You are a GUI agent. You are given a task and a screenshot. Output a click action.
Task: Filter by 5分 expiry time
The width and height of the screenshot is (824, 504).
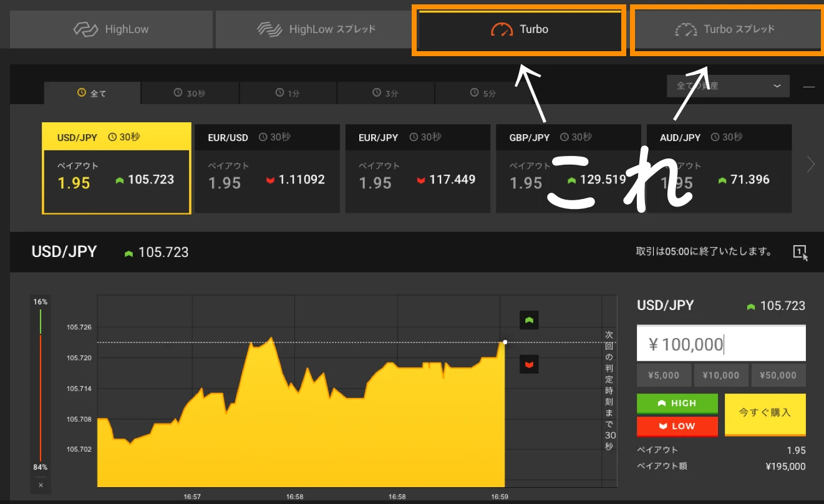(483, 93)
